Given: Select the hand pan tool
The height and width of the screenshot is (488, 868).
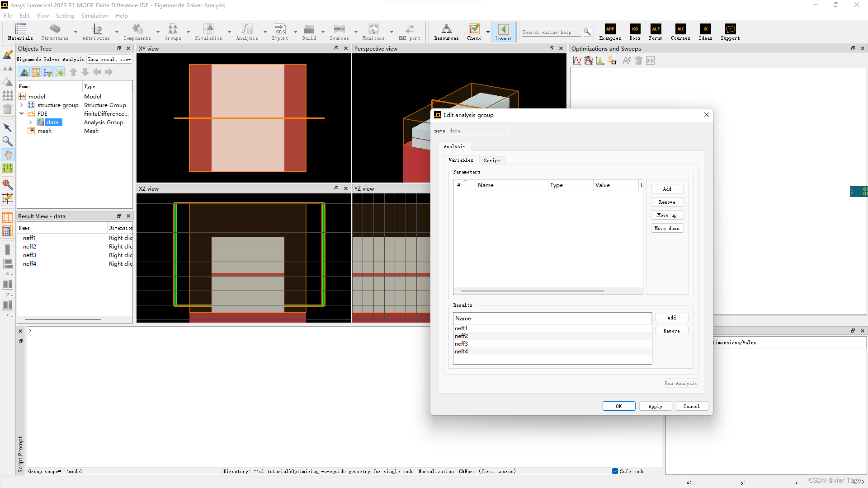Looking at the screenshot, I should coord(8,155).
